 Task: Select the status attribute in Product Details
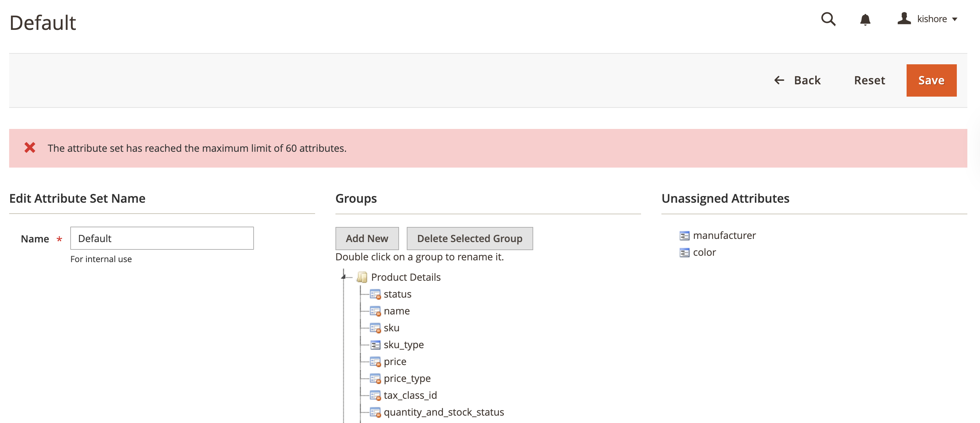pyautogui.click(x=397, y=294)
